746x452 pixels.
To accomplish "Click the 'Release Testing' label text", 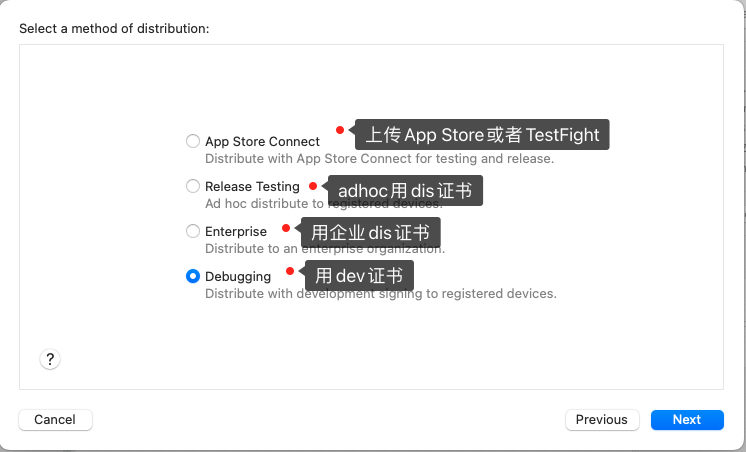I will coord(252,187).
